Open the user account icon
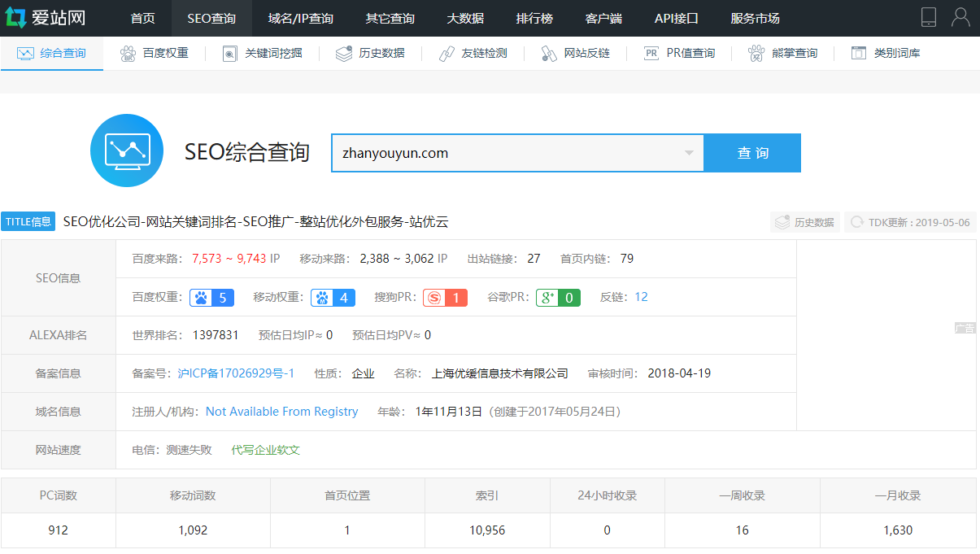This screenshot has width=980, height=554. 960,17
